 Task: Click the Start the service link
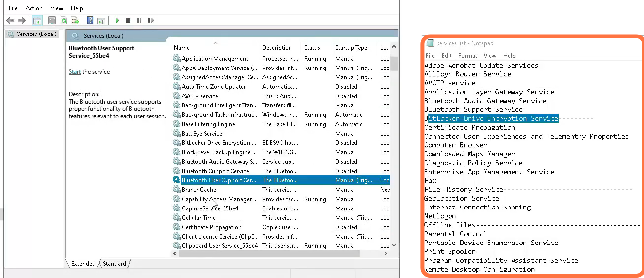74,72
